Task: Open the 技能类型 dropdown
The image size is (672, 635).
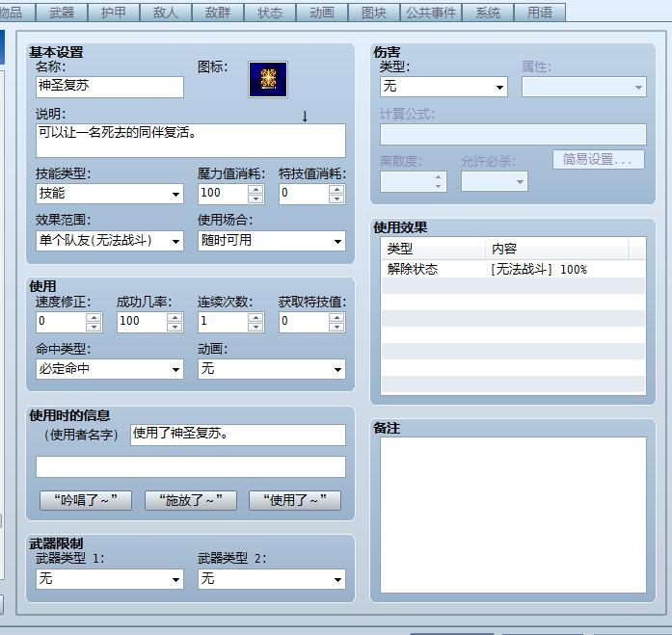Action: click(110, 194)
